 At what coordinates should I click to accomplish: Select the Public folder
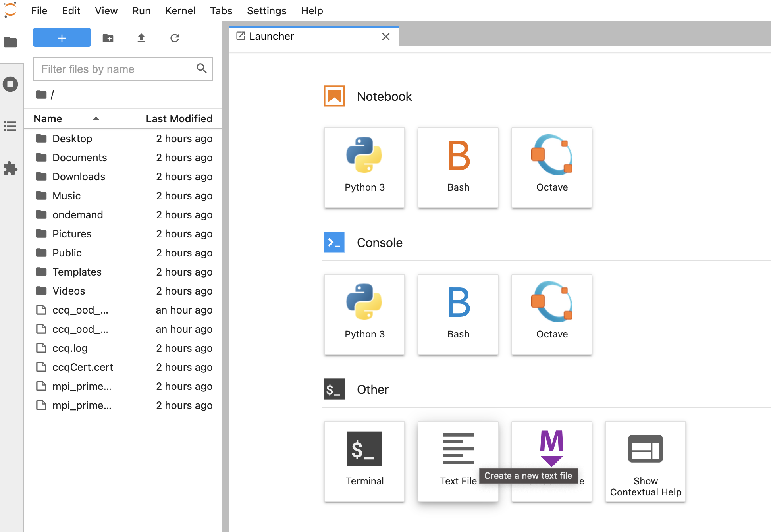tap(123, 253)
